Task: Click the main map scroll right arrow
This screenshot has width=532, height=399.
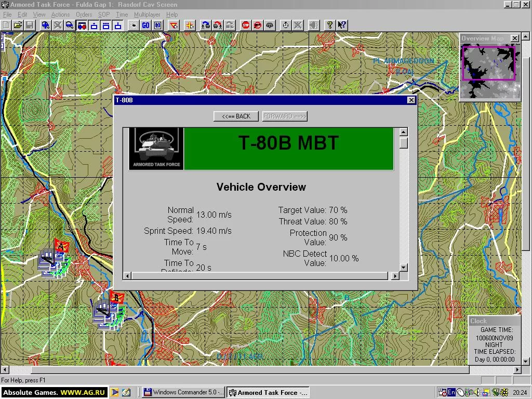Action: (517, 369)
